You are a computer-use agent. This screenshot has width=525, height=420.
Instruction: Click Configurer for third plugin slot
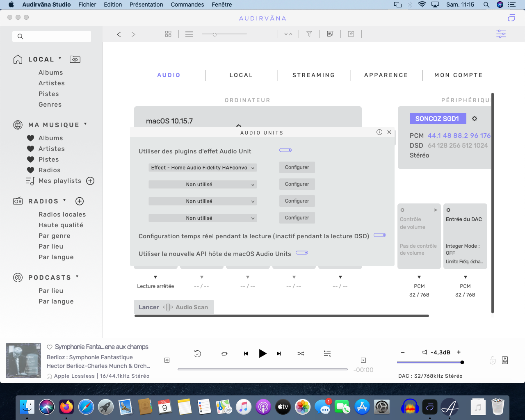pyautogui.click(x=297, y=201)
